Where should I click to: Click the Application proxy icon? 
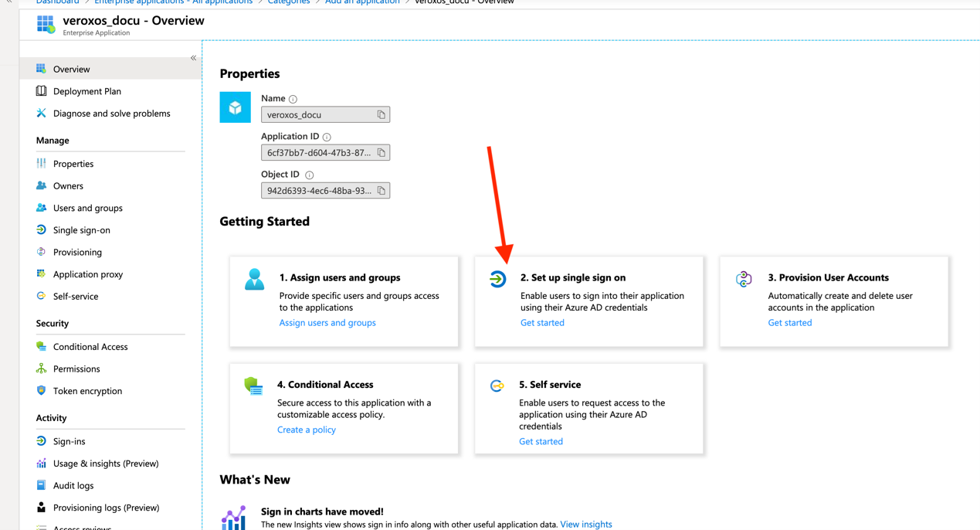(x=42, y=274)
